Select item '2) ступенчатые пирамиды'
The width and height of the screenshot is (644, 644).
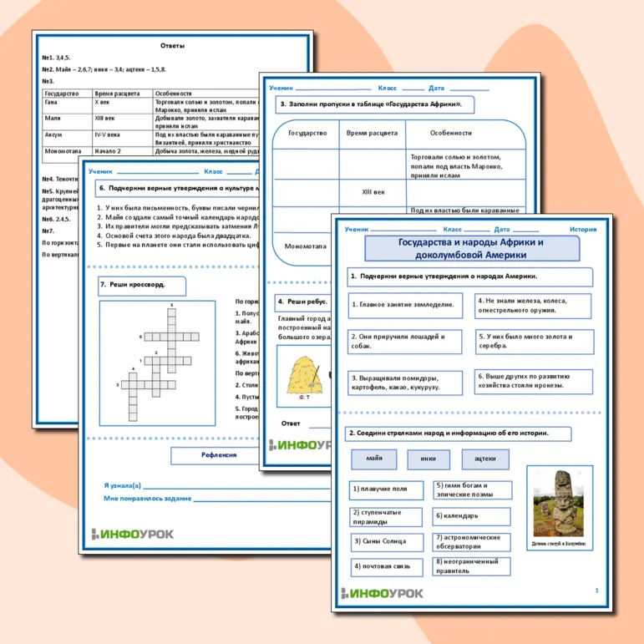click(386, 517)
